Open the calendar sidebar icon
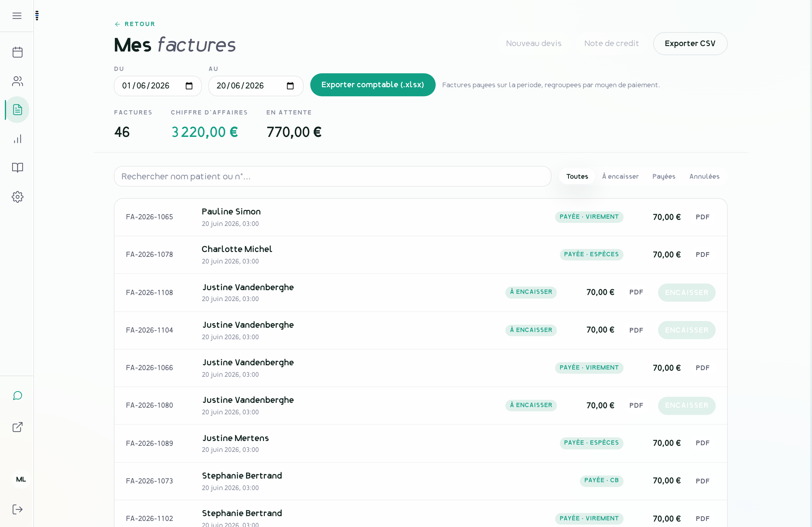Viewport: 812px width, 527px height. 17,52
